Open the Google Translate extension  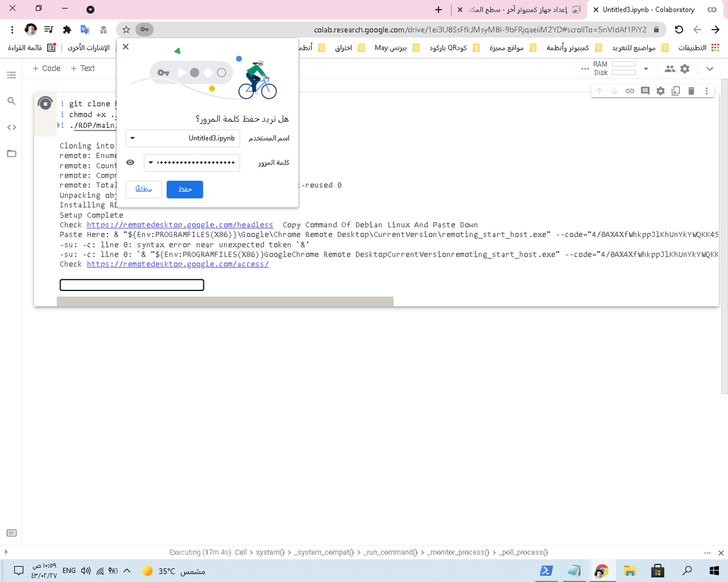tap(86, 29)
